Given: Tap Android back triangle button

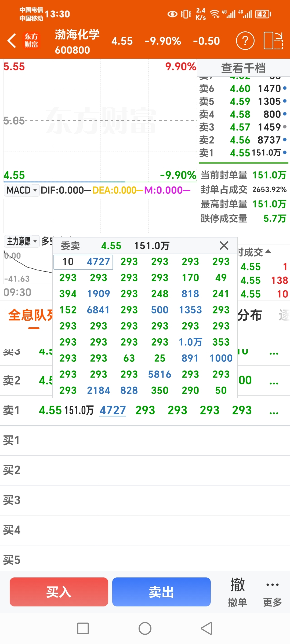Looking at the screenshot, I should click(x=206, y=628).
